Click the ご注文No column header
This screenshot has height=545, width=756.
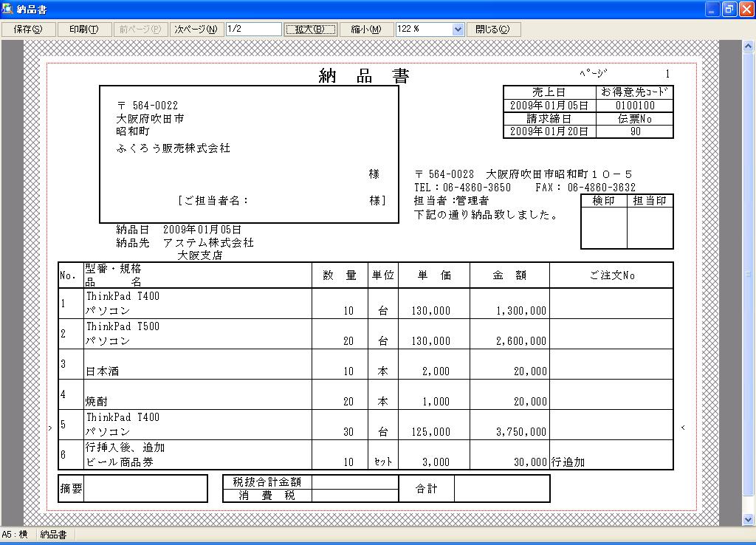[612, 275]
